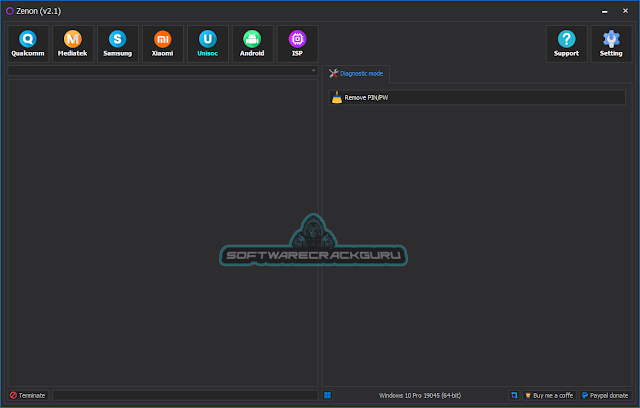Switch to the Diagnostic mode tab
Image resolution: width=640 pixels, height=408 pixels.
[356, 74]
